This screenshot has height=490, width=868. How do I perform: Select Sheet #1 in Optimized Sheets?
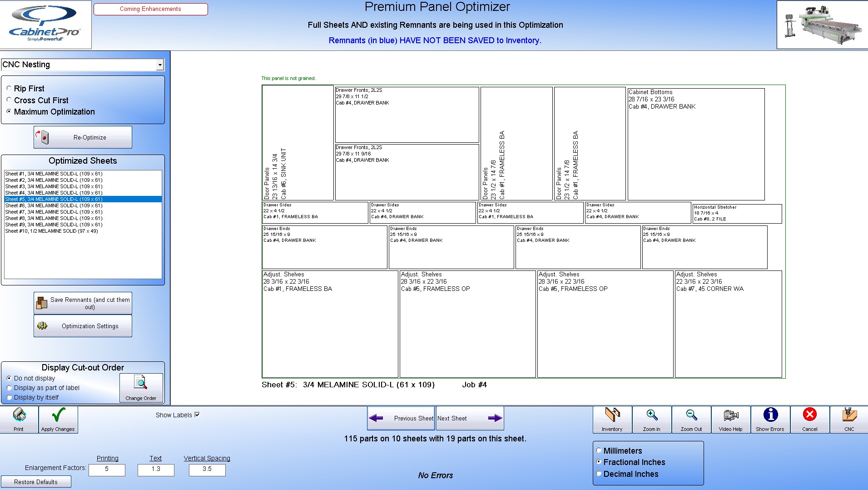83,174
